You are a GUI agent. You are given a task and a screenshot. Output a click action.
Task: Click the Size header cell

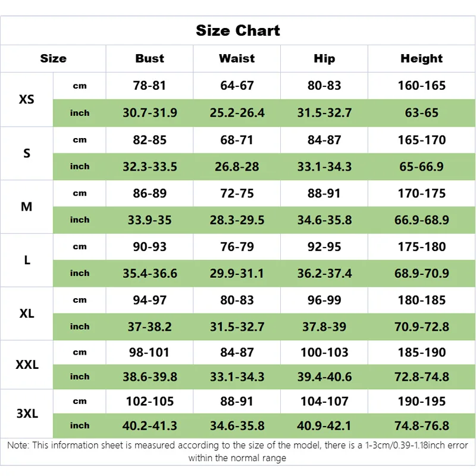click(x=54, y=58)
